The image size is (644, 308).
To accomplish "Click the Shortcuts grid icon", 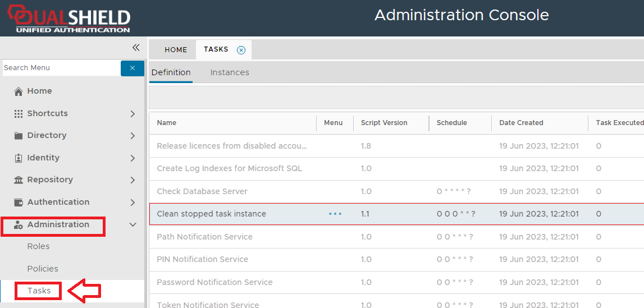I will [x=19, y=113].
